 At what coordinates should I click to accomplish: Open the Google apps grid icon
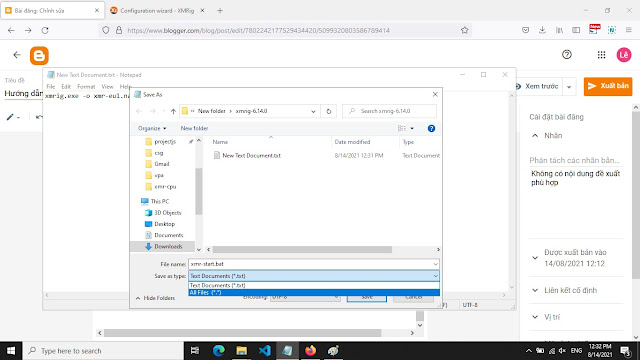point(601,55)
